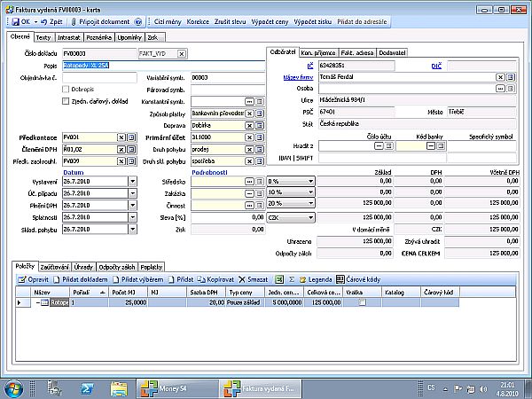Open list icon beside Předkontace field
Image resolution: width=532 pixels, height=399 pixels.
click(x=131, y=137)
